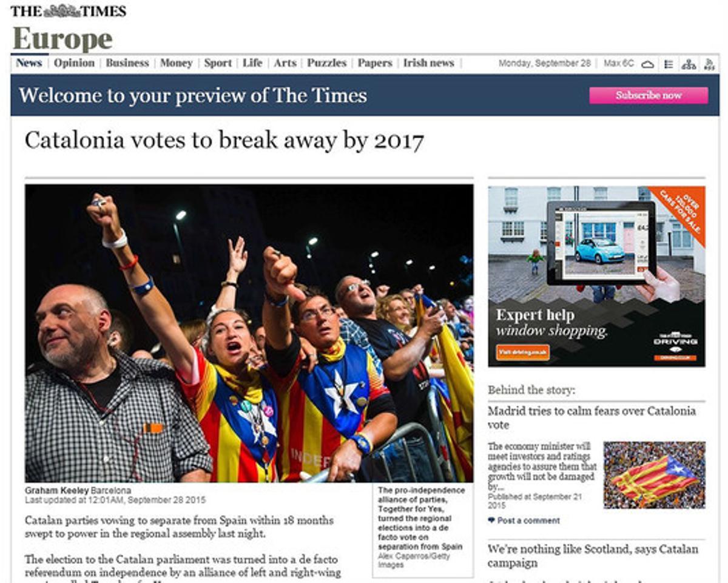Go to the Business section
Image resolution: width=728 pixels, height=583 pixels.
(x=127, y=63)
